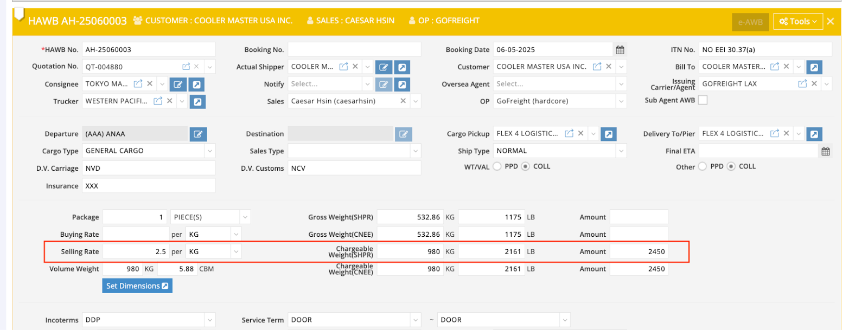The image size is (868, 330).
Task: Select COLL radio for Other charges
Action: [x=731, y=166]
